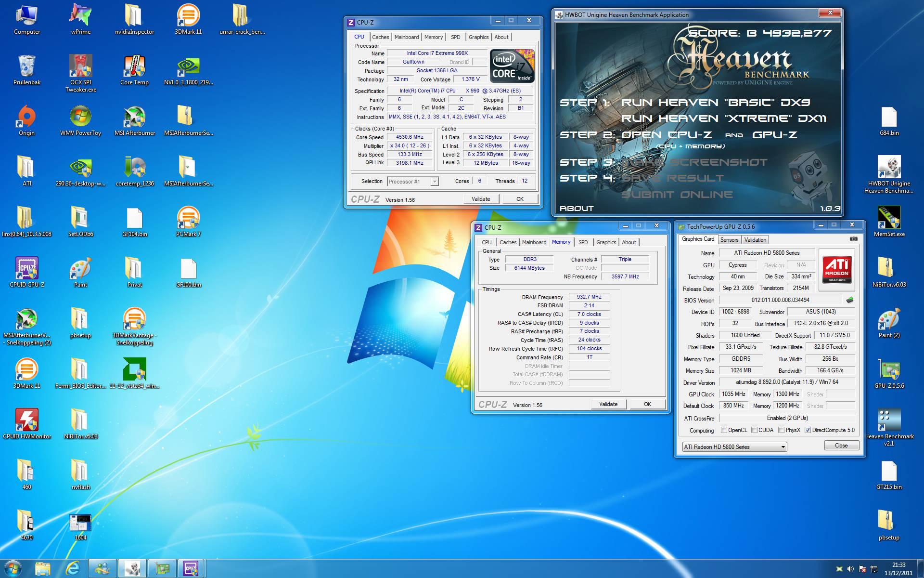Click Validate in the CPU-Z memory window
924x578 pixels.
[608, 404]
